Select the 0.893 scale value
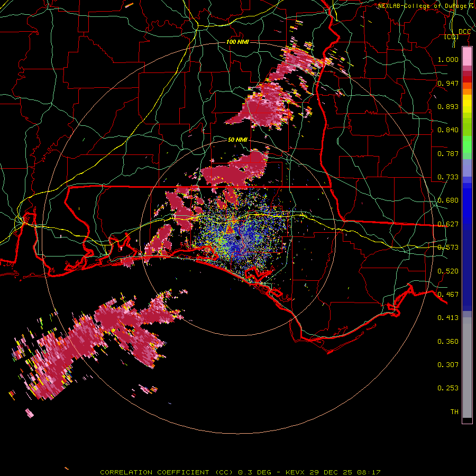 [448, 106]
